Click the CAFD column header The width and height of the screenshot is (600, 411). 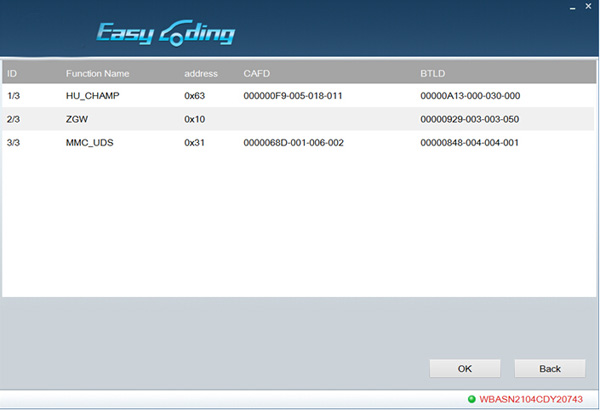point(256,74)
